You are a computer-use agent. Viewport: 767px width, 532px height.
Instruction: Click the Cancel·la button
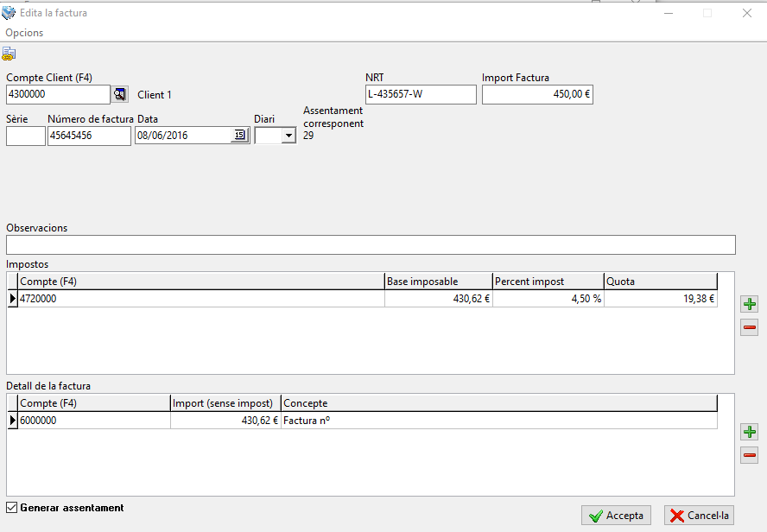coord(699,516)
